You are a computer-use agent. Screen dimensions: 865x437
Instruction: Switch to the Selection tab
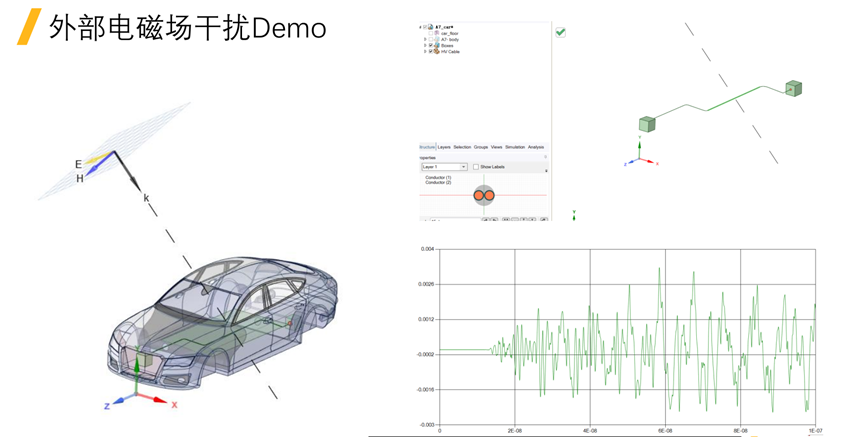[462, 147]
